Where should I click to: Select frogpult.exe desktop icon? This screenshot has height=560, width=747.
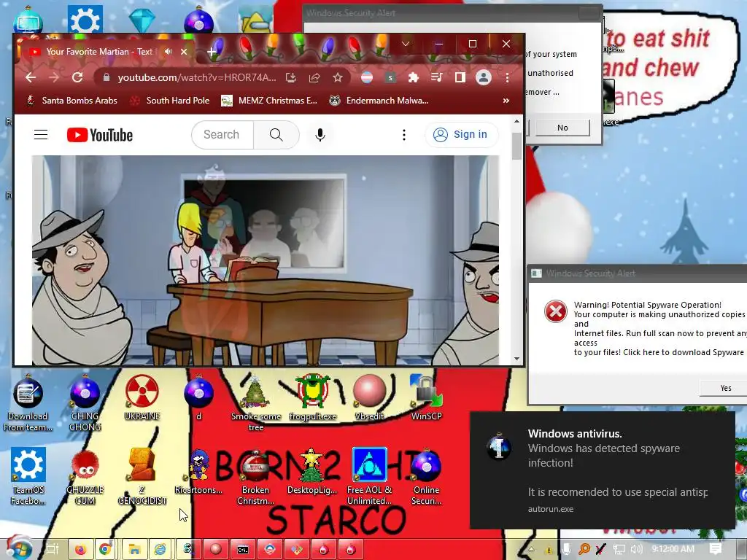click(312, 398)
